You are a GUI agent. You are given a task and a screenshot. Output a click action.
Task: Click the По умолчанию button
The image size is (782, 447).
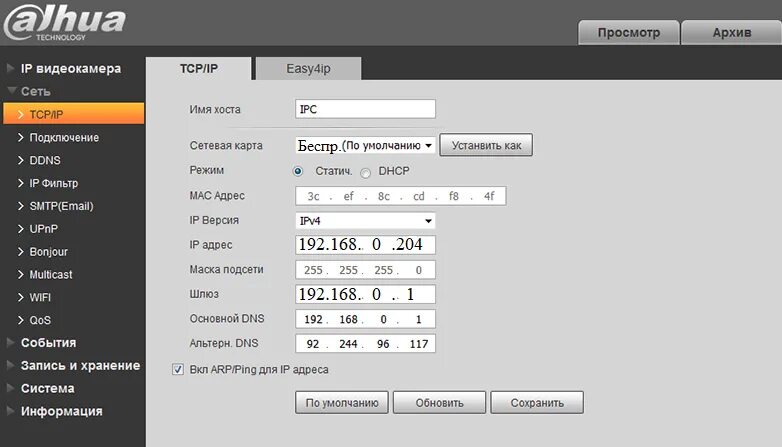point(342,403)
